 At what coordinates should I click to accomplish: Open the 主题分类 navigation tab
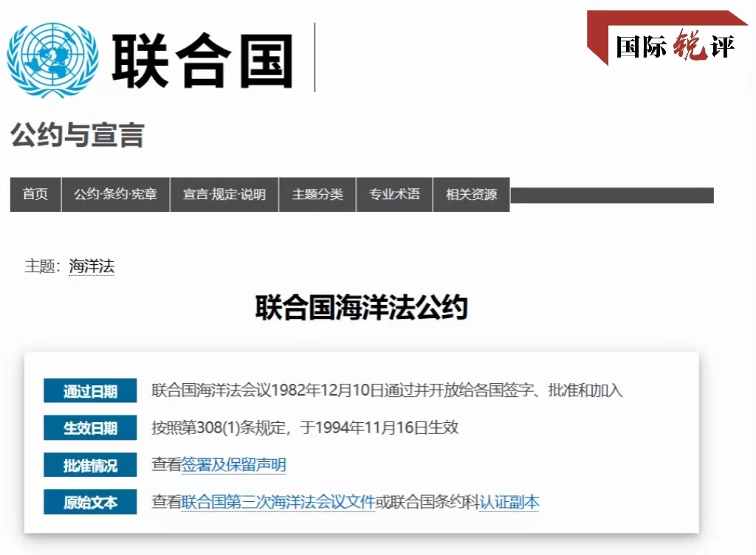coord(317,194)
